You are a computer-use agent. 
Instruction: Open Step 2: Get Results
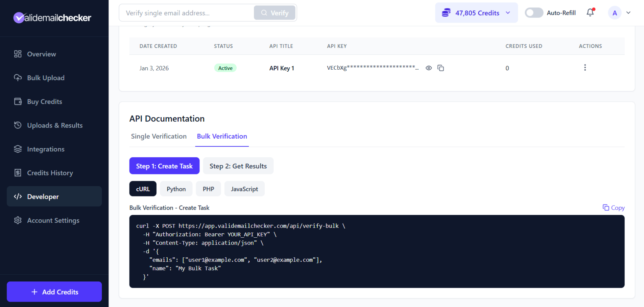(x=238, y=166)
